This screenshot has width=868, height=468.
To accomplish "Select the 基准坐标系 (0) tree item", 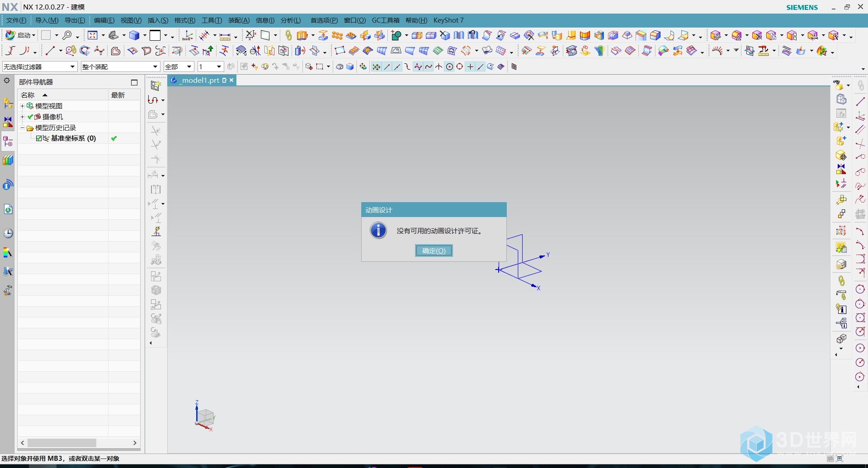I will 73,138.
